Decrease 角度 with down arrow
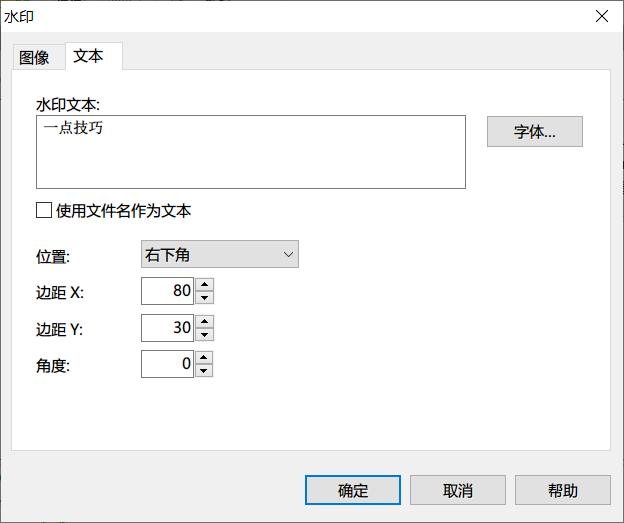Image resolution: width=624 pixels, height=523 pixels. point(204,371)
